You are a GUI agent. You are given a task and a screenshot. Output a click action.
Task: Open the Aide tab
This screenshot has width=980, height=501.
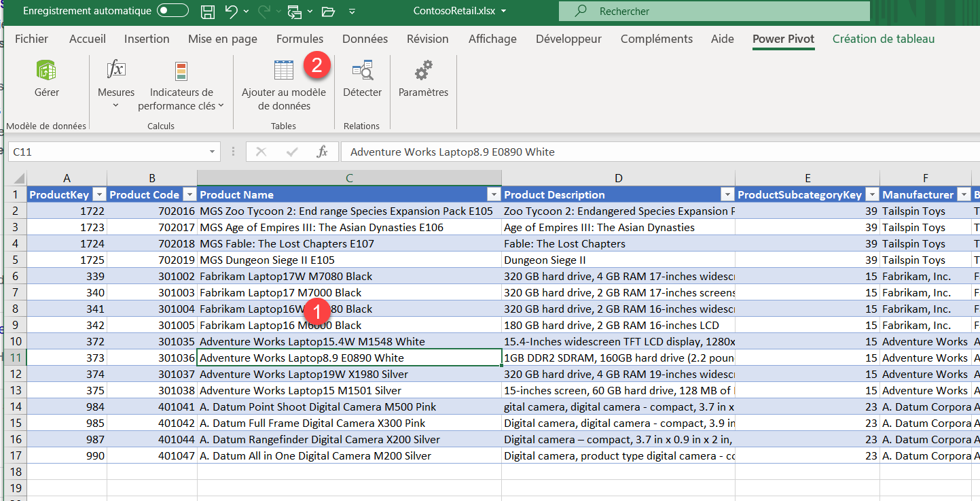pos(723,39)
